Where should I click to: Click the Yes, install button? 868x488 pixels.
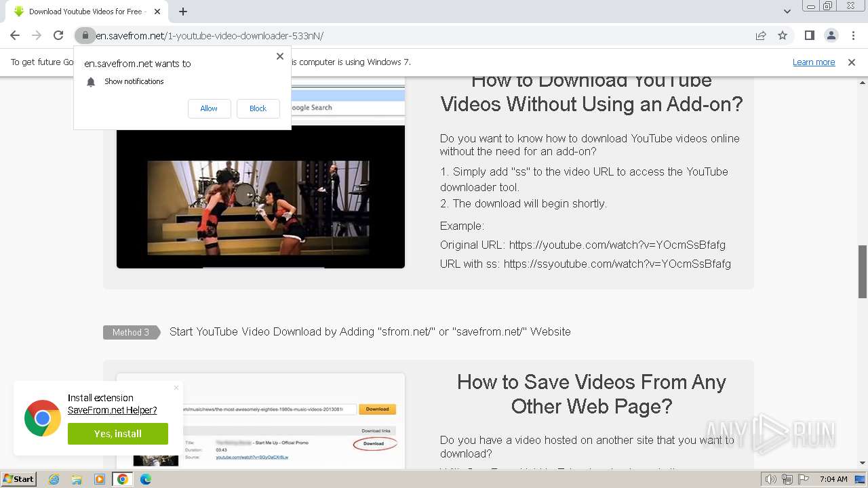coord(118,434)
